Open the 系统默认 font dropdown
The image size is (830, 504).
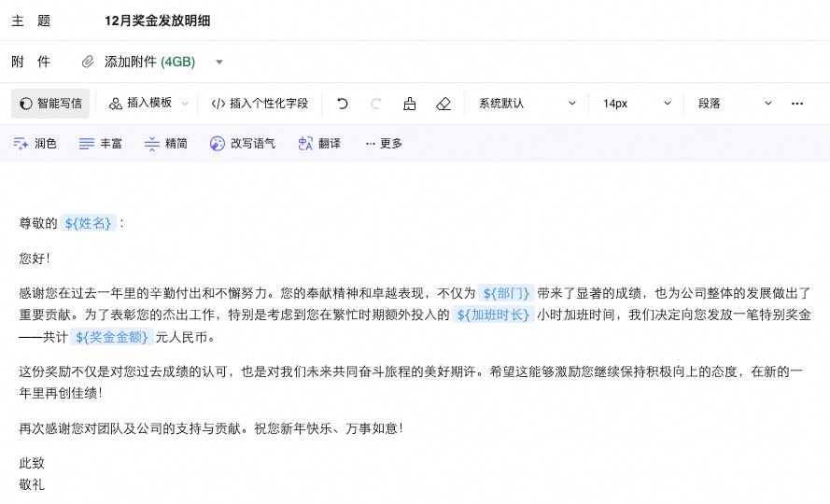click(x=526, y=104)
